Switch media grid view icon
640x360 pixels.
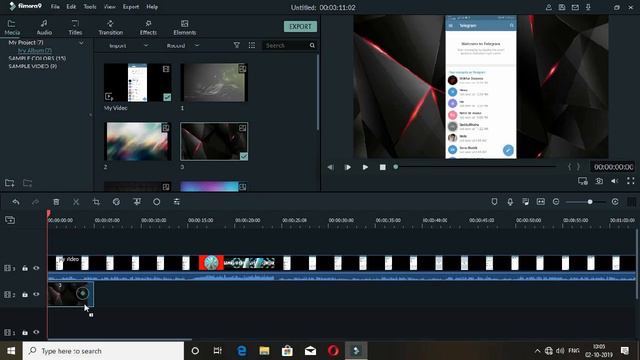252,45
